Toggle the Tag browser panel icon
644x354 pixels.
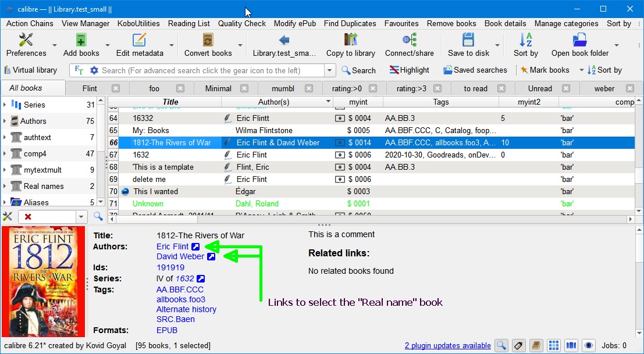coord(518,345)
